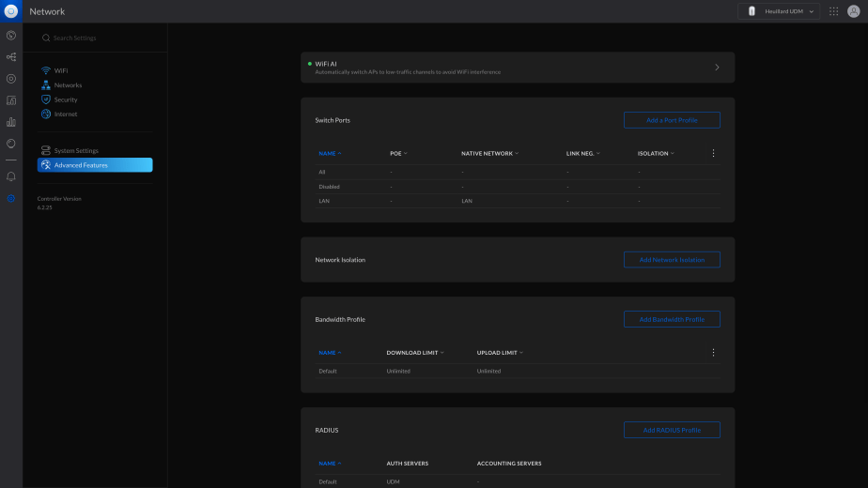868x488 pixels.
Task: Open the devices icon in left rail
Action: [11, 79]
